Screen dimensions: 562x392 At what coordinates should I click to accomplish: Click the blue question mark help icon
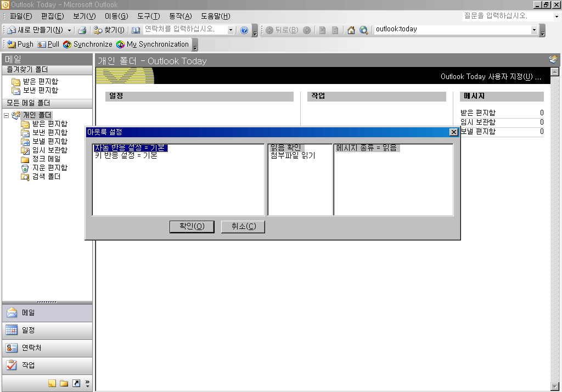pyautogui.click(x=244, y=30)
